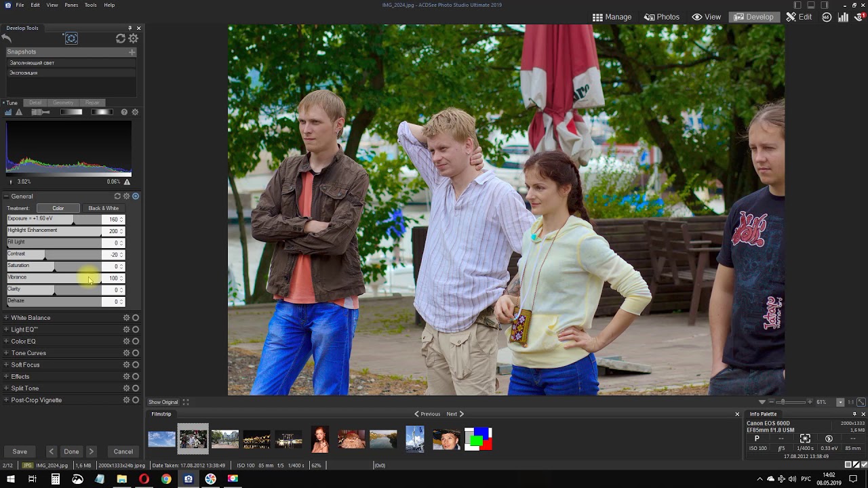
Task: Switch to the Geometry tab
Action: [x=63, y=103]
